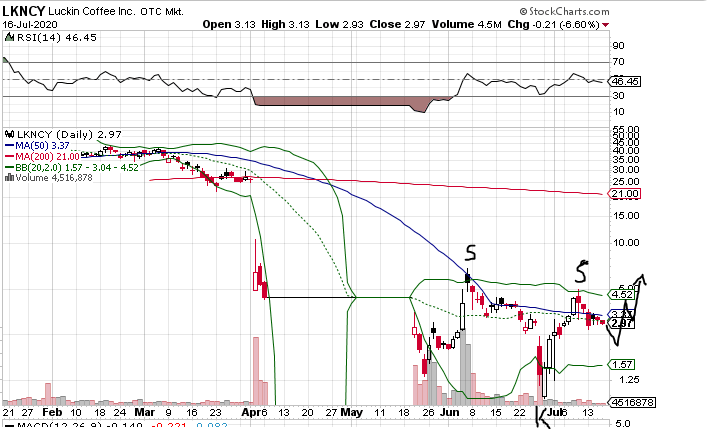Click the 70 level on RSI axis
The image size is (720, 429).
pos(618,62)
